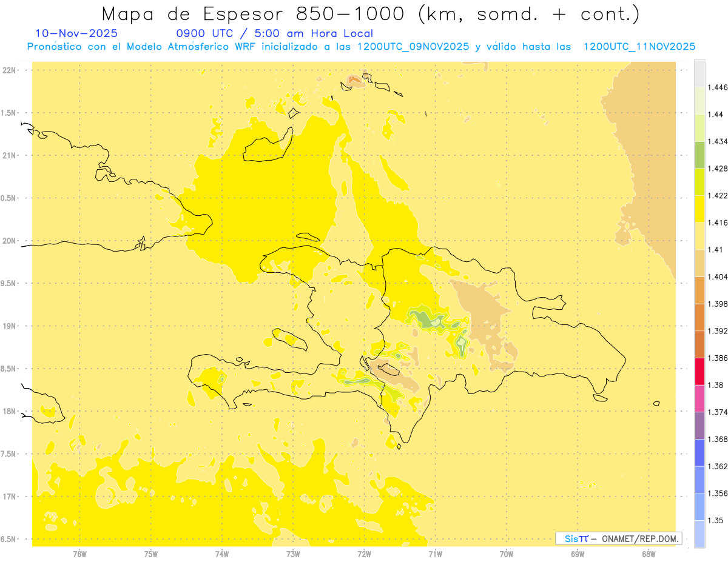Click colorbar value 1.398
The image size is (728, 562).
718,304
